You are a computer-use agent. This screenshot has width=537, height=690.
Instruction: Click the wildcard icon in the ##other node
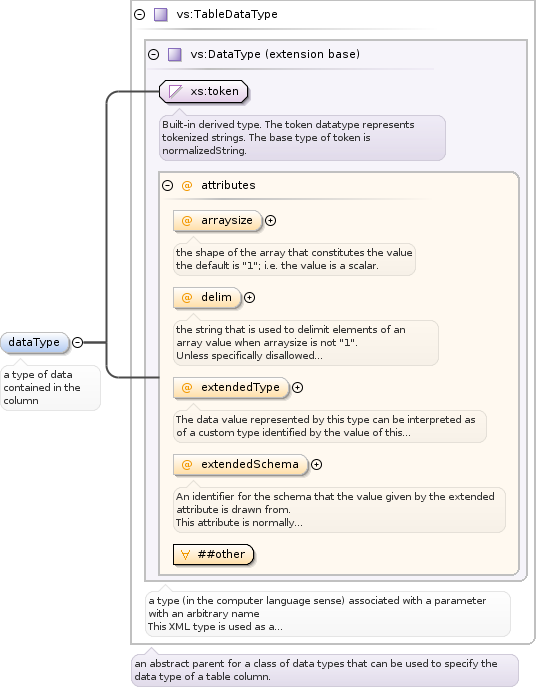coord(185,554)
